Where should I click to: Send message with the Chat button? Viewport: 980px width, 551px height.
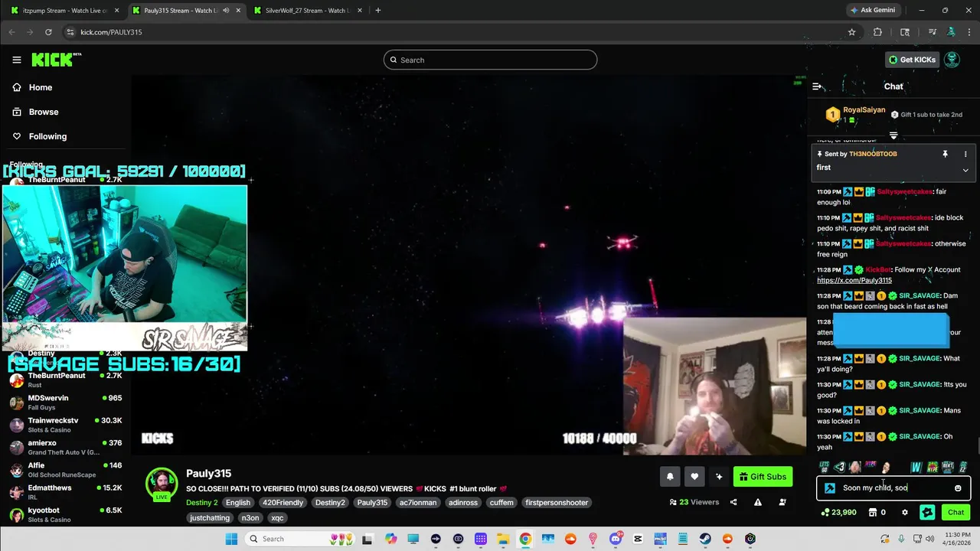click(956, 513)
